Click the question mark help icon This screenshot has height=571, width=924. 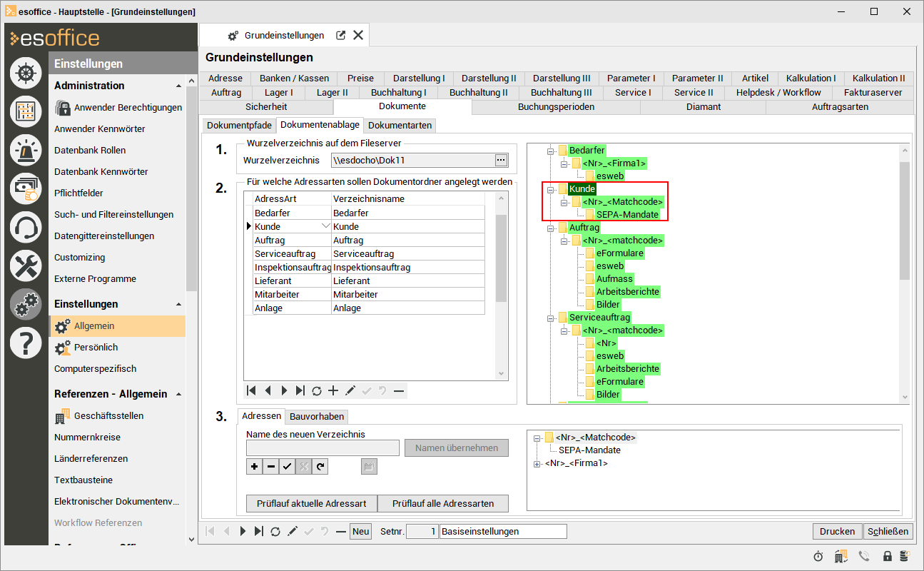click(x=26, y=343)
